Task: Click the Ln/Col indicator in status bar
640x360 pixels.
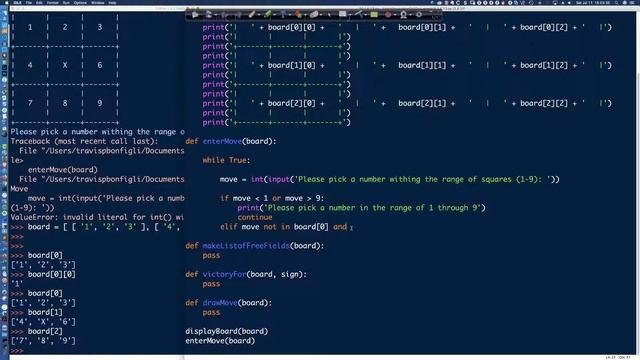Action: [x=618, y=358]
